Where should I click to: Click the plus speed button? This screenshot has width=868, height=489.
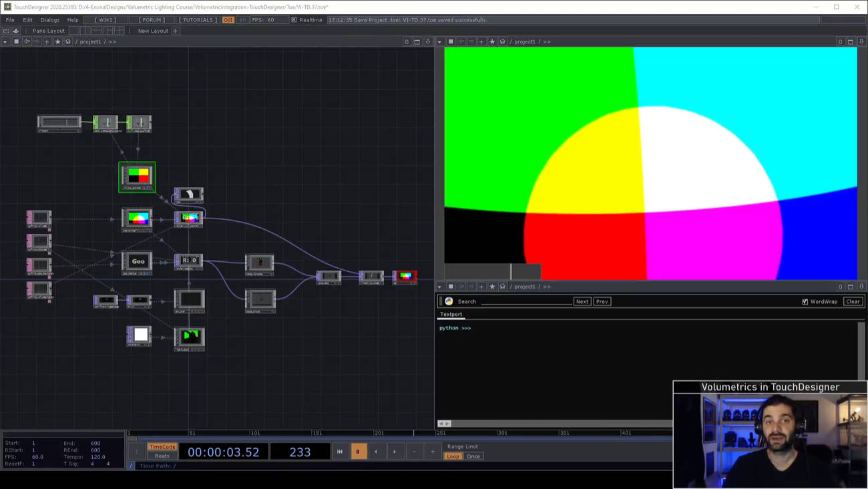tap(433, 452)
